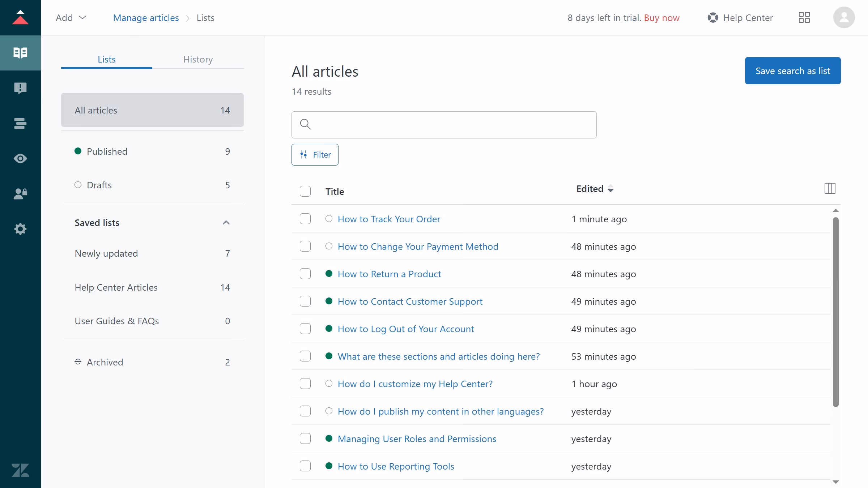Viewport: 868px width, 488px height.
Task: Open Manage articles book icon in sidebar
Action: coord(20,53)
